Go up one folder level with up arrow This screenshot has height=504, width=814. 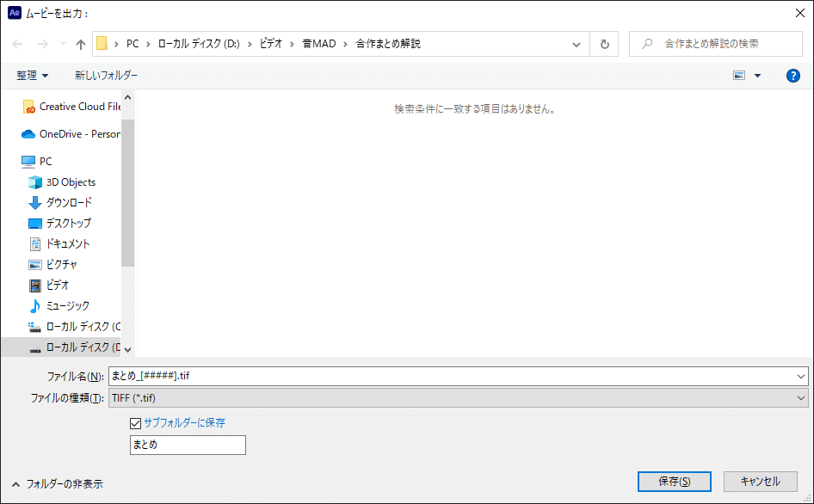(81, 44)
